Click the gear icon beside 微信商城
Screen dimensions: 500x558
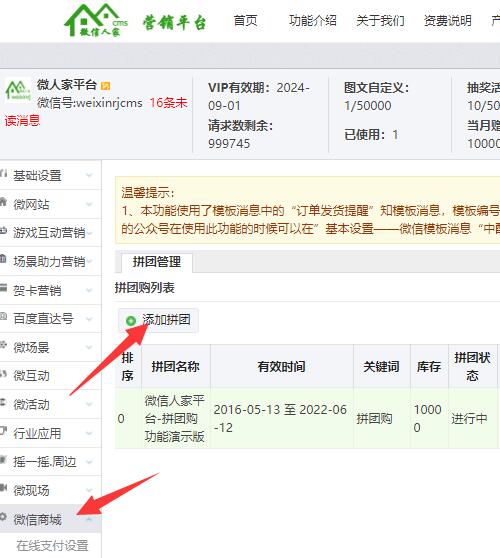click(x=3, y=518)
